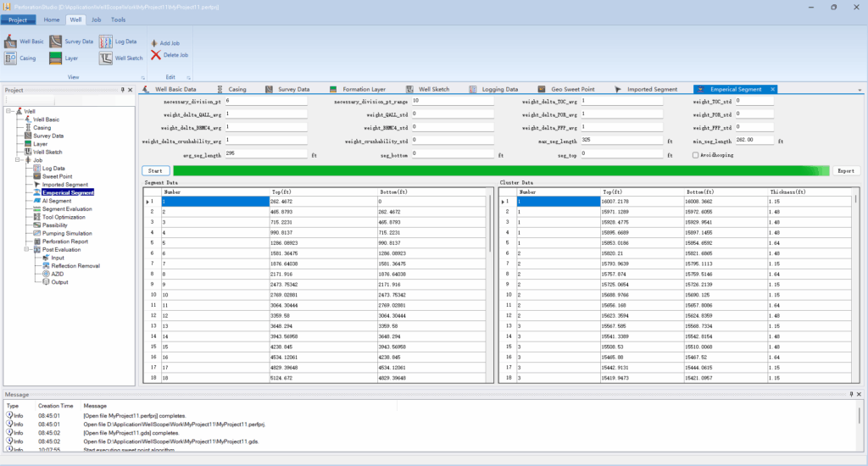Collapse the Job tree node
The height and width of the screenshot is (466, 868).
pos(18,160)
